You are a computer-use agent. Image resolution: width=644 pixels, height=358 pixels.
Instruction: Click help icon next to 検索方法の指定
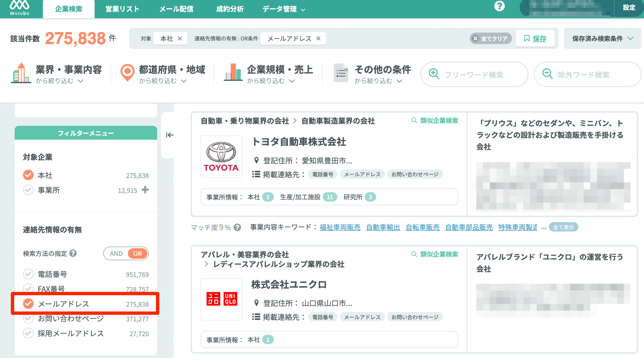click(73, 253)
